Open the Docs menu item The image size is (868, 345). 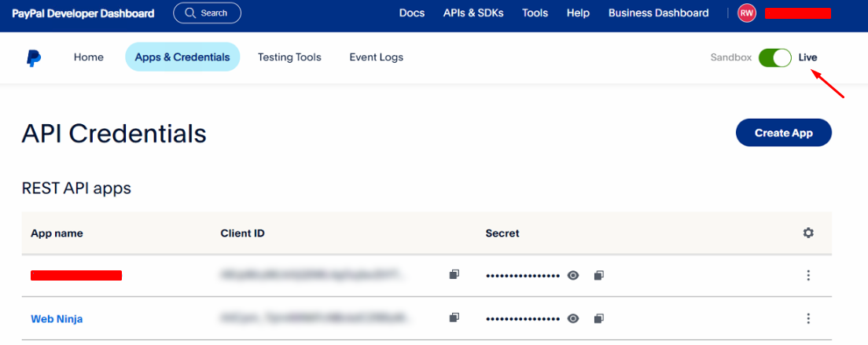411,13
